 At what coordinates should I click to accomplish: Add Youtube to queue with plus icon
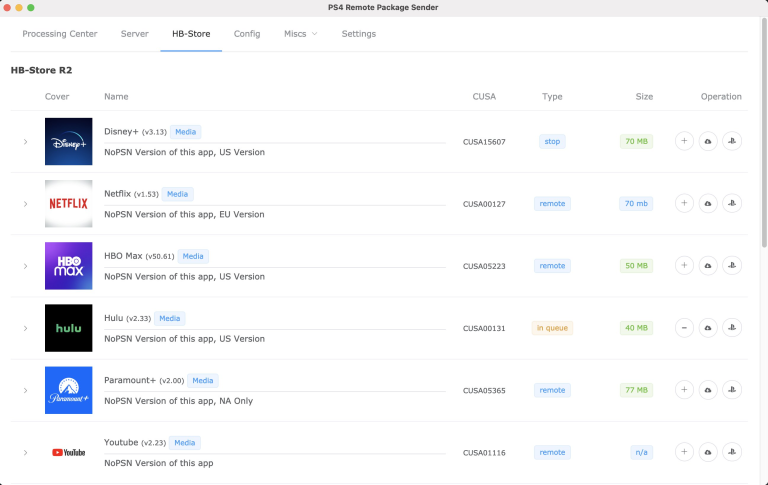point(684,452)
